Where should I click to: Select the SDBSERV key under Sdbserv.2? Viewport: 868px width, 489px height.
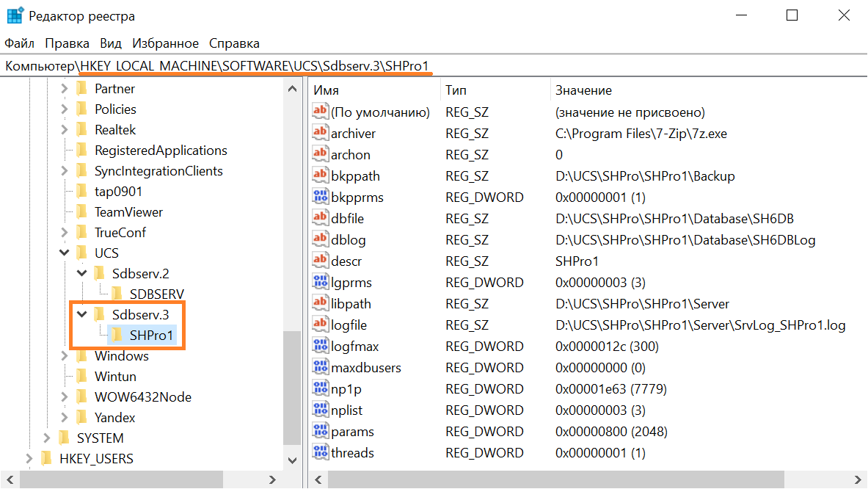pos(156,294)
